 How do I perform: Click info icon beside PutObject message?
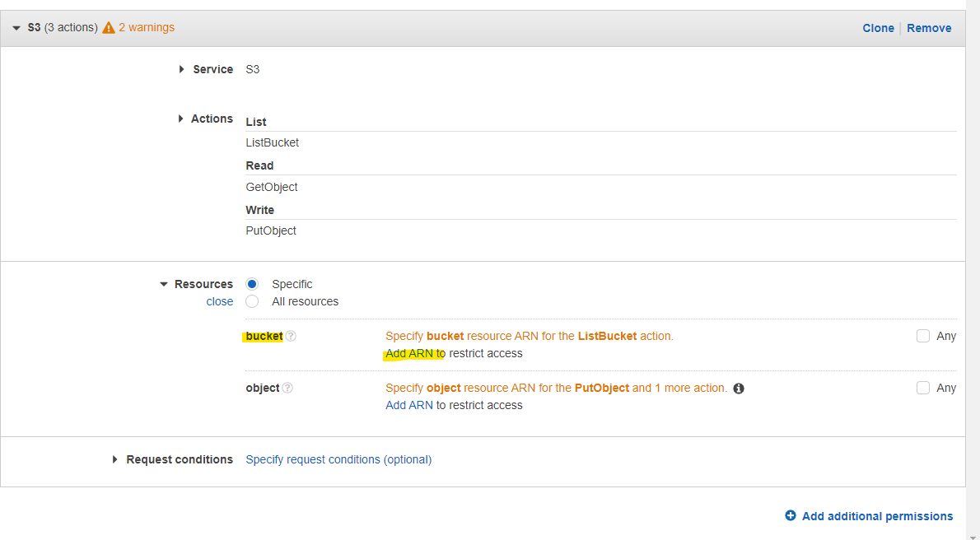[x=738, y=389]
